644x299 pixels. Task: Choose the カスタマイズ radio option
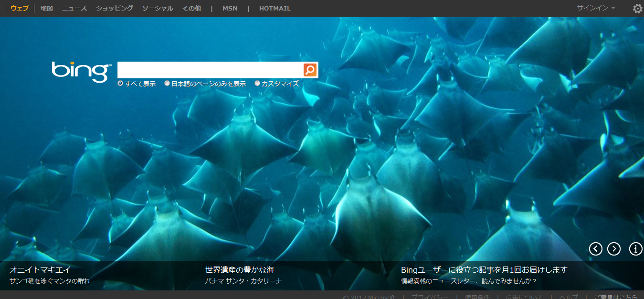257,83
